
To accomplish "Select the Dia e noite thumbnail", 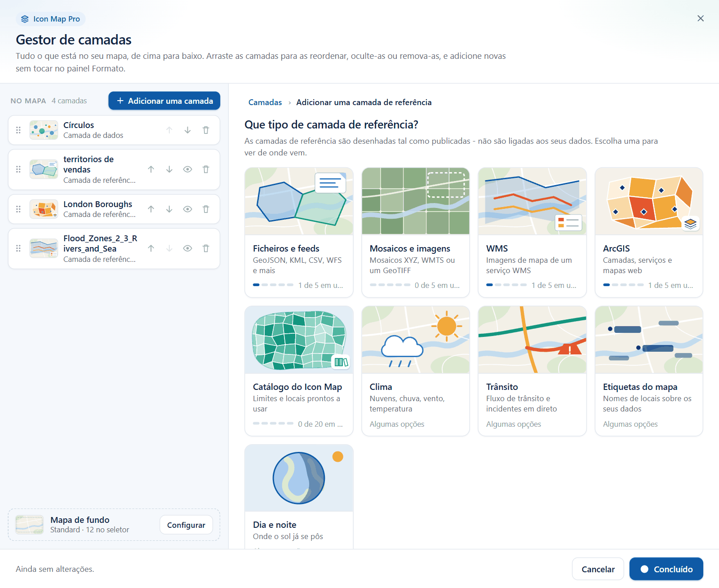I will (x=299, y=478).
